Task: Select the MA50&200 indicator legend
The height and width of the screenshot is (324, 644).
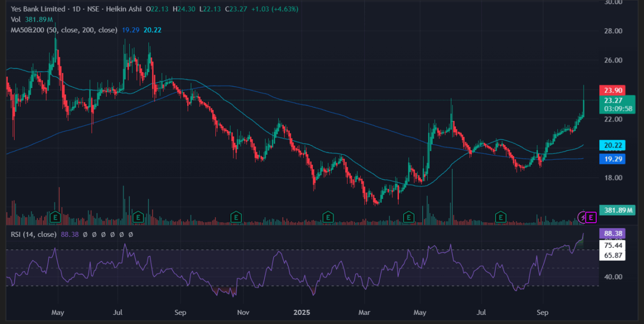Action: pos(63,30)
